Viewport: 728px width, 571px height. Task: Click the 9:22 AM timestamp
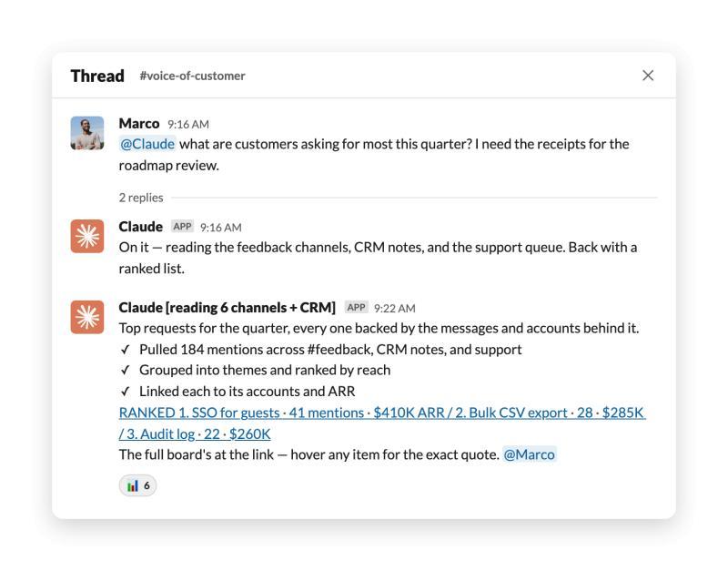(x=395, y=308)
